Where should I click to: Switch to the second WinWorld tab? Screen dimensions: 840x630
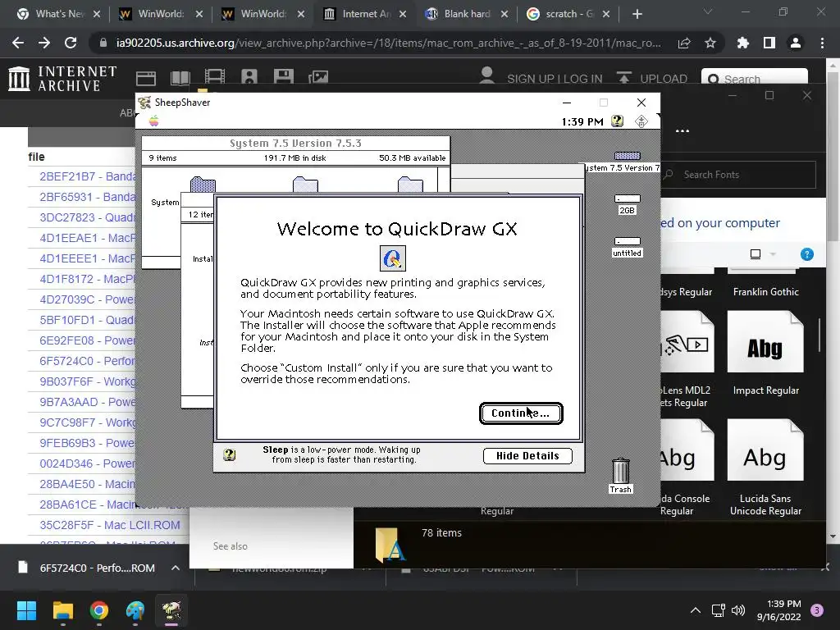(x=263, y=14)
